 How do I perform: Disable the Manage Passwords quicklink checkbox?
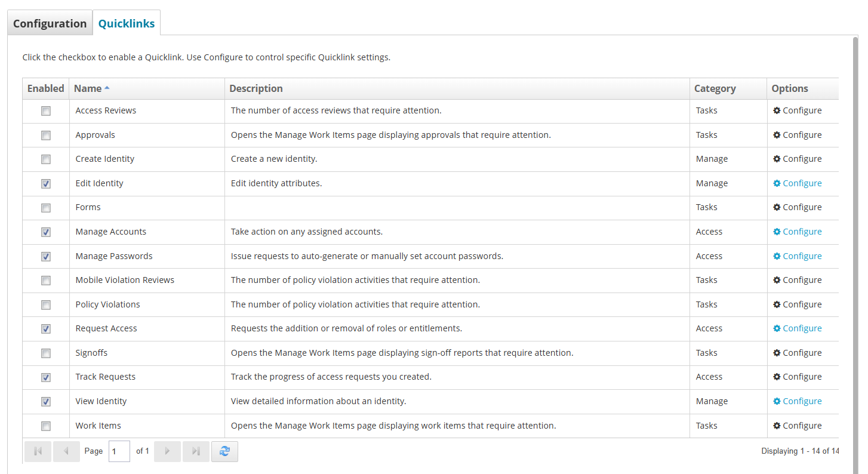coord(46,257)
